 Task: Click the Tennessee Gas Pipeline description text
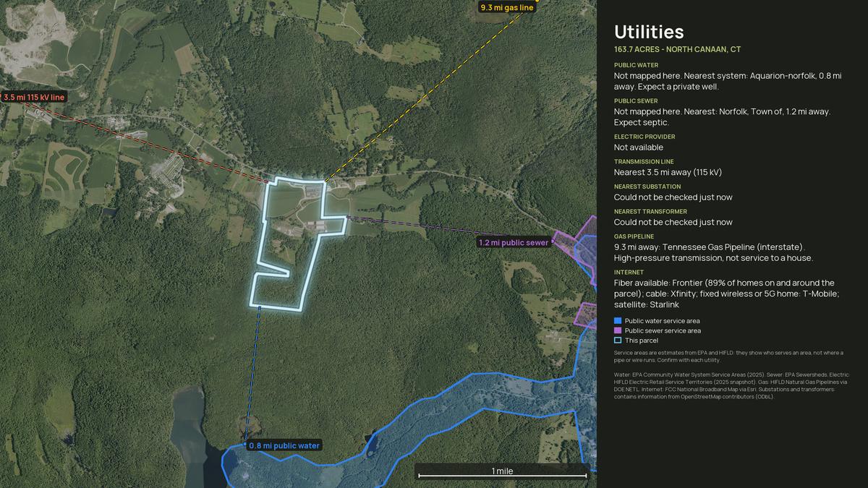click(713, 252)
